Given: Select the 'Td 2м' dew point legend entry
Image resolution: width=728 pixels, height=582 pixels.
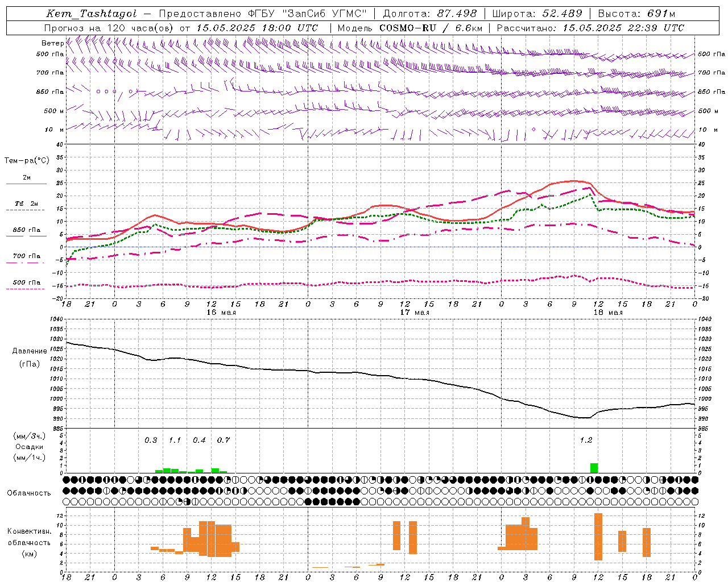Looking at the screenshot, I should pyautogui.click(x=27, y=203).
